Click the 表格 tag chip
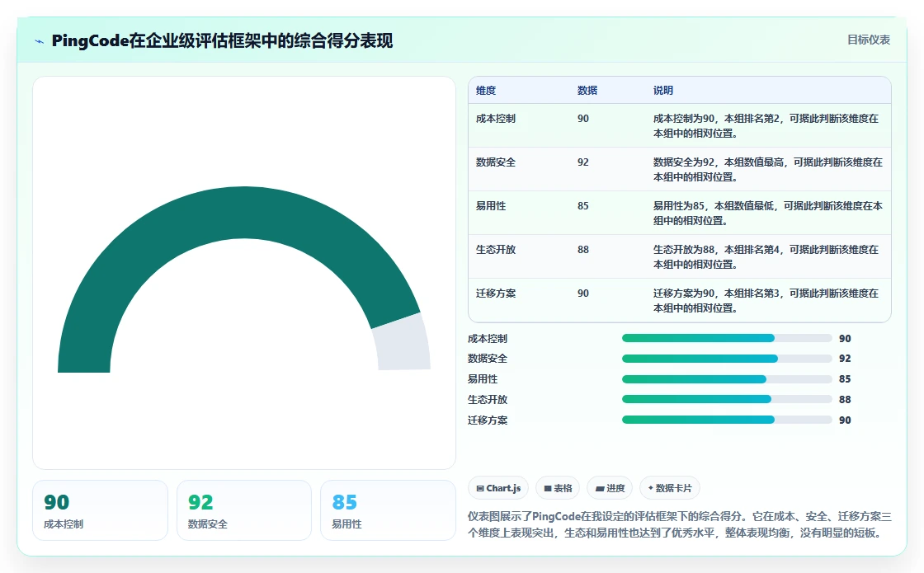This screenshot has height=573, width=924. 558,488
